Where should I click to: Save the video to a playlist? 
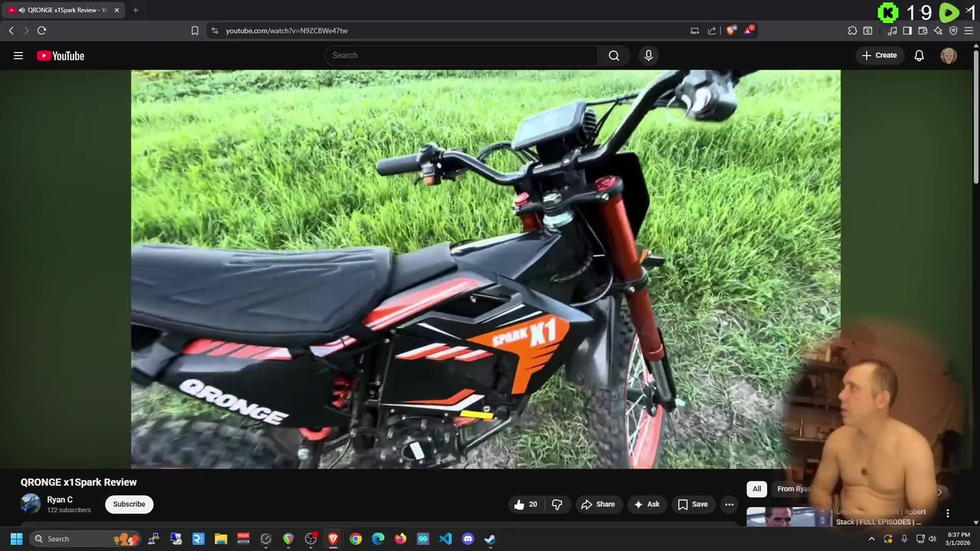click(x=693, y=504)
